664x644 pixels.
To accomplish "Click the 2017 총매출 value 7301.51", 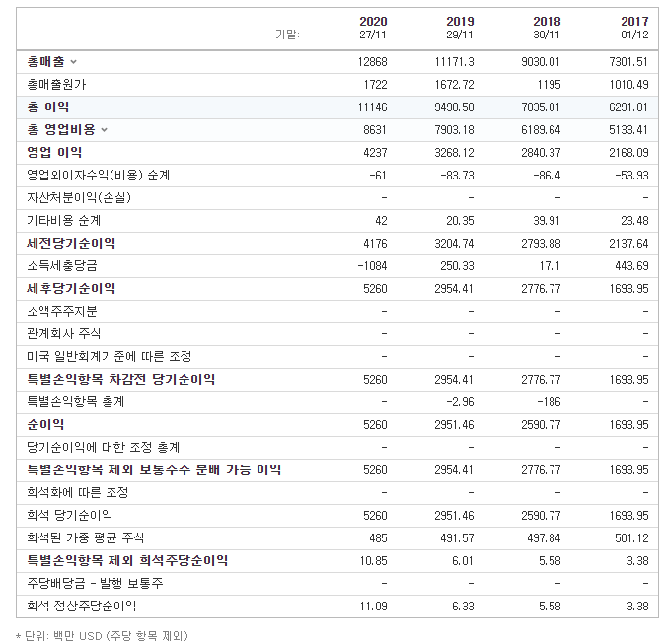I will click(x=628, y=62).
